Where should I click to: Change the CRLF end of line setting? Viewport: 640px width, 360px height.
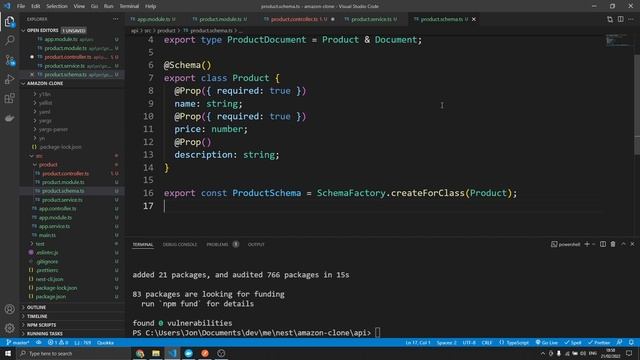pos(487,342)
